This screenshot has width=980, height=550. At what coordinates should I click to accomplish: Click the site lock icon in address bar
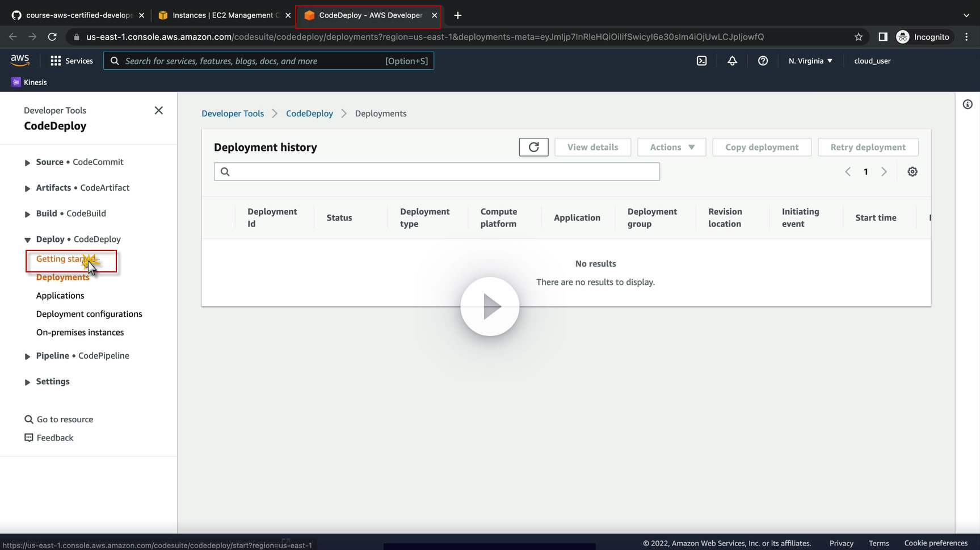click(77, 37)
